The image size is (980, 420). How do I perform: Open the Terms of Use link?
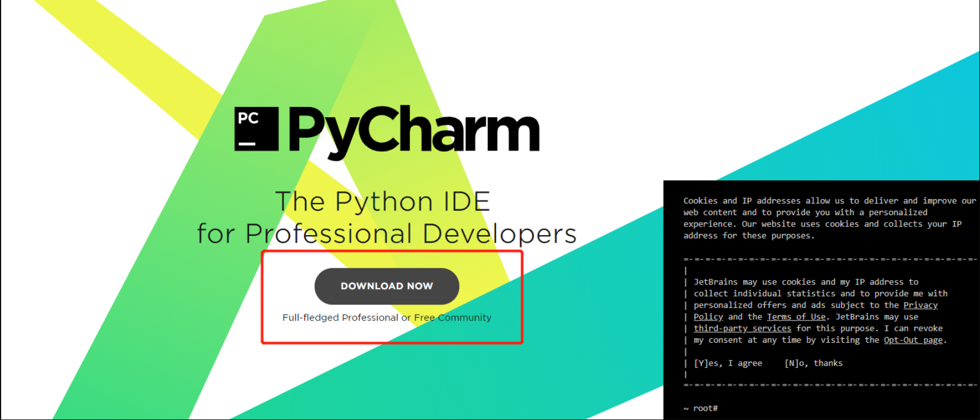(x=796, y=317)
